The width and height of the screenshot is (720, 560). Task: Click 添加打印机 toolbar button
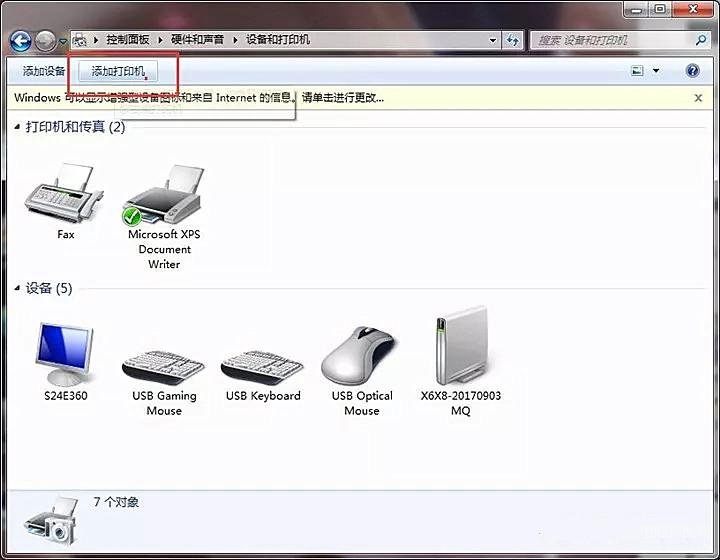click(118, 71)
